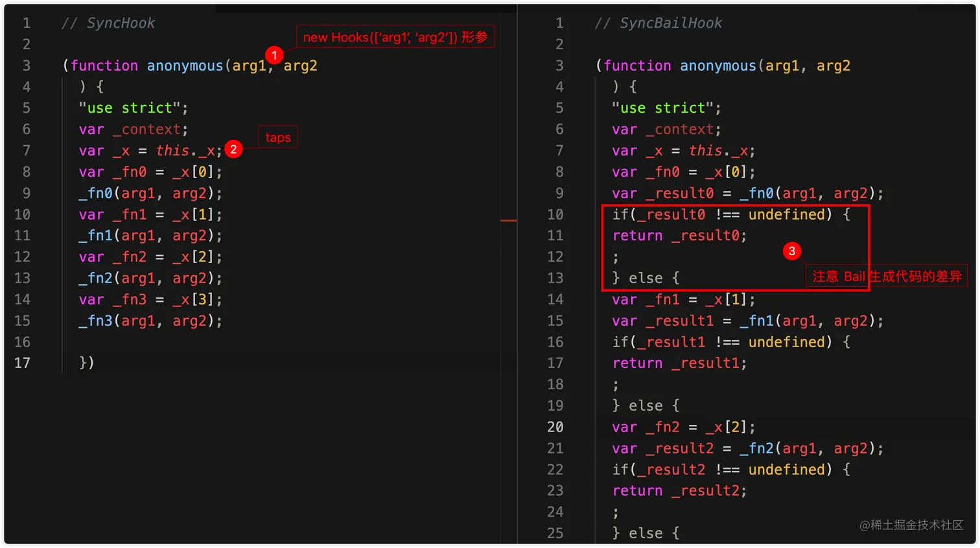Click the 'var _fn3 = _x[3];' line
This screenshot has height=548, width=980.
[x=150, y=300]
